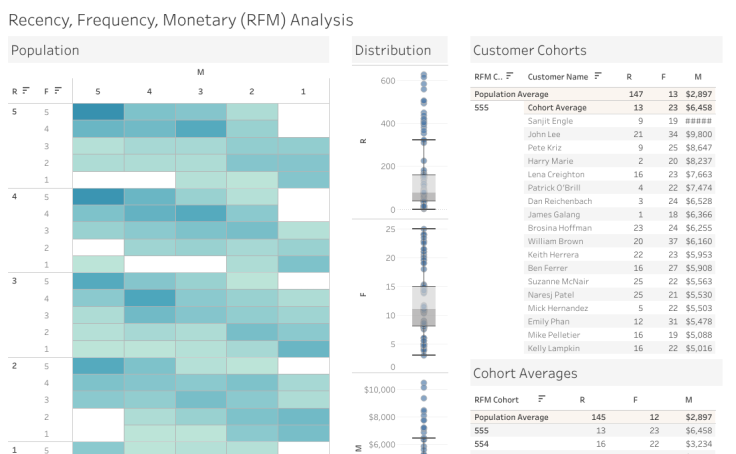Click the Cohort Average row label
This screenshot has height=454, width=736.
coord(556,107)
